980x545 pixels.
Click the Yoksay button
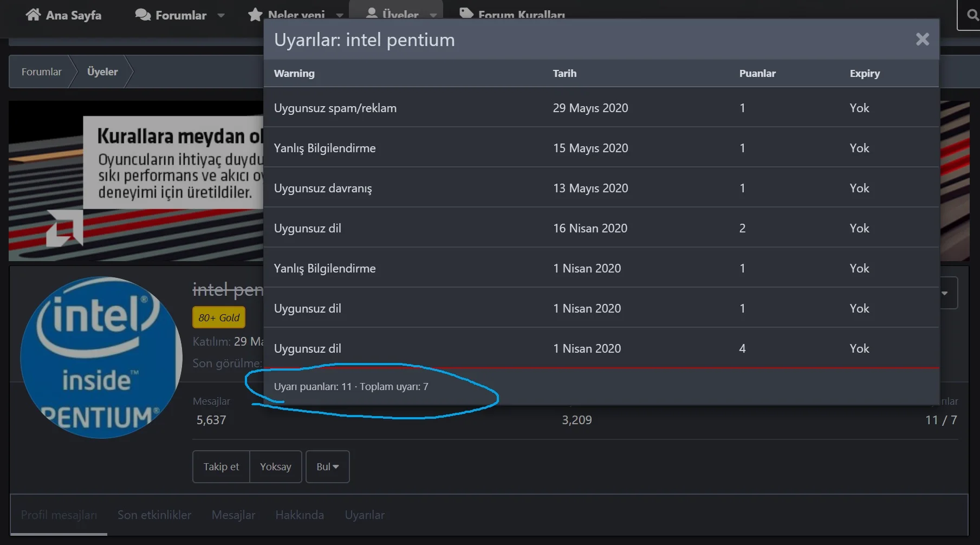click(x=276, y=466)
